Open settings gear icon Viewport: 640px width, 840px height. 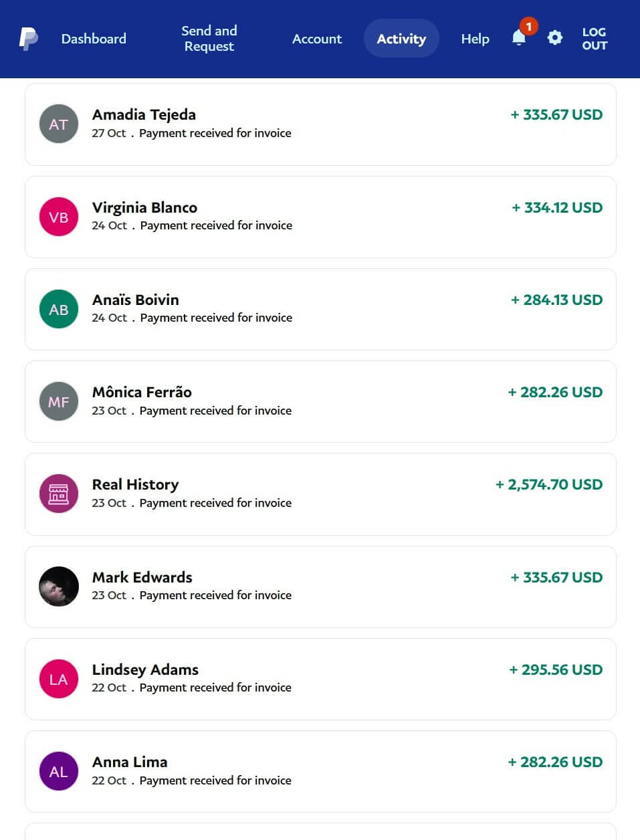coord(554,37)
